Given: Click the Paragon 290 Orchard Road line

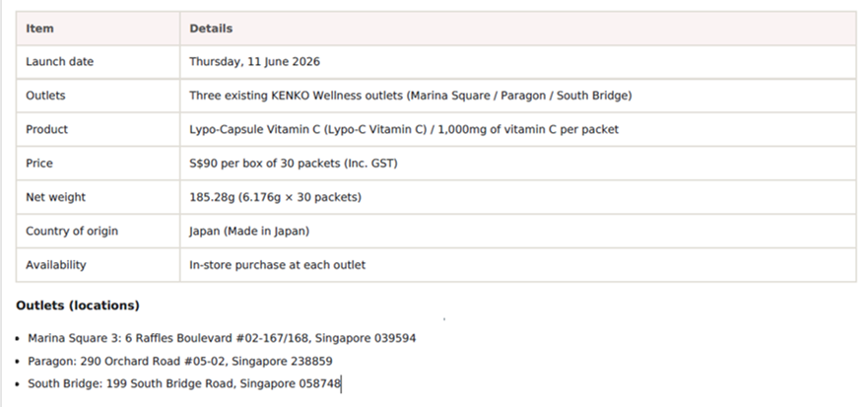Looking at the screenshot, I should (180, 362).
